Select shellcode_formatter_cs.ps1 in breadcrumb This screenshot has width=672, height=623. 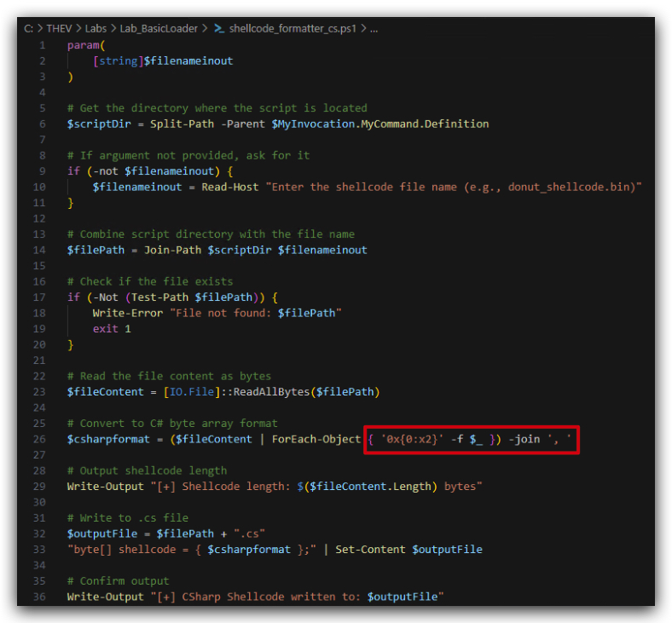293,29
